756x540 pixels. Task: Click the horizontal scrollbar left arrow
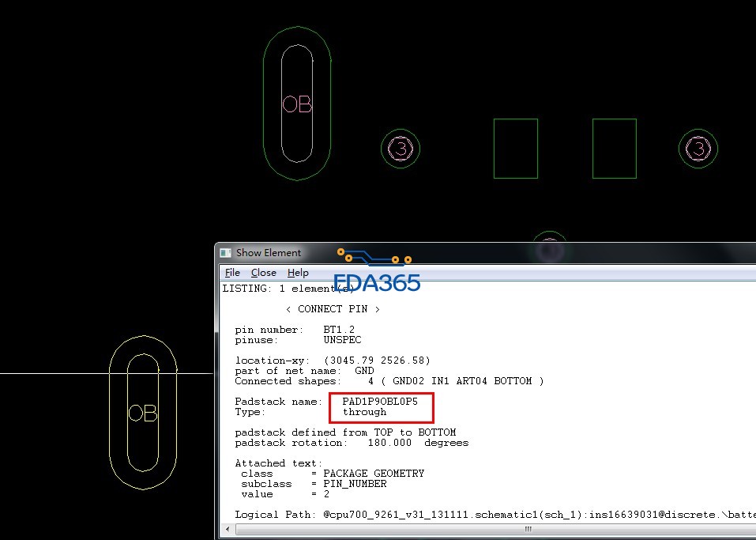pyautogui.click(x=228, y=530)
